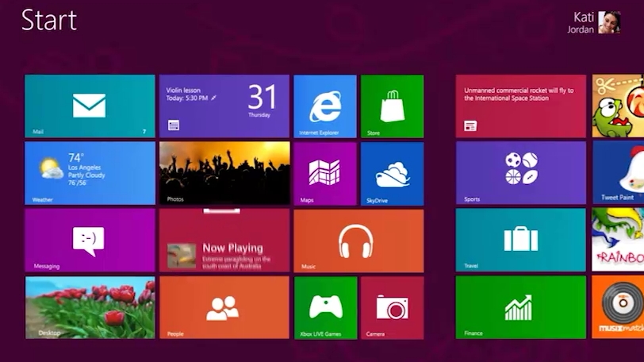Open the People tile
644x362 pixels.
point(224,308)
